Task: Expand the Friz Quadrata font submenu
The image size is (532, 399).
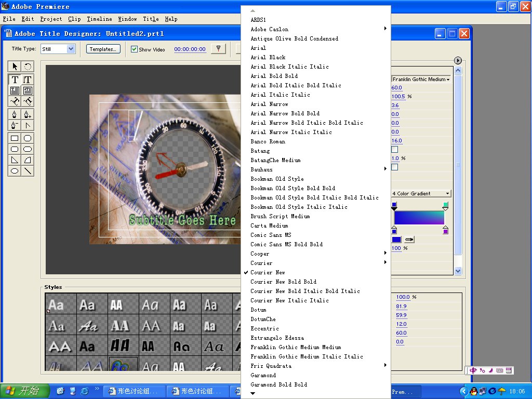Action: click(x=385, y=365)
